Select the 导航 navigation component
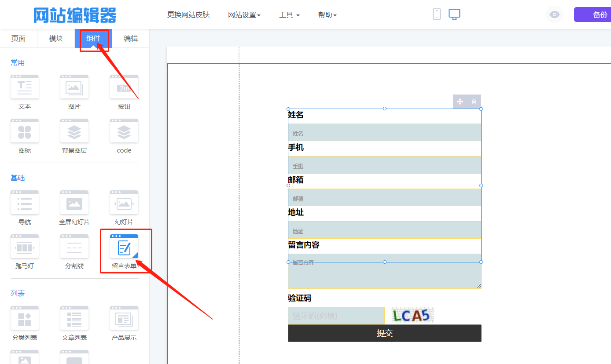The height and width of the screenshot is (364, 611). (25, 203)
